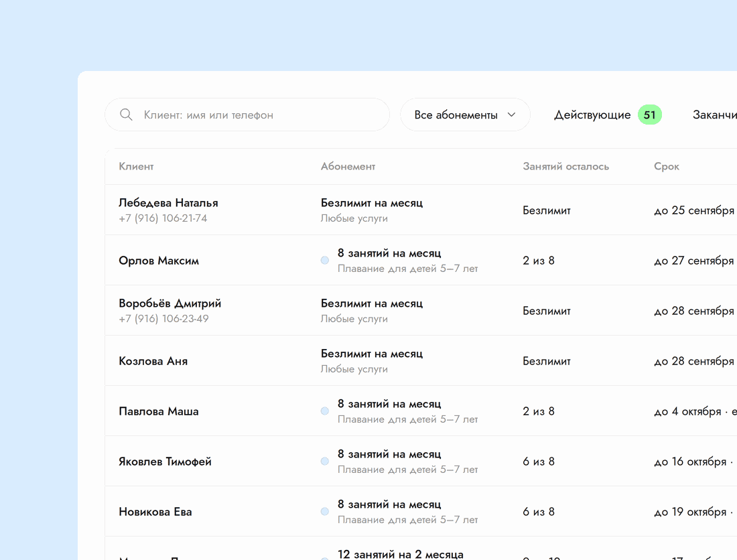Click the Клиент column header
737x560 pixels.
tap(136, 166)
